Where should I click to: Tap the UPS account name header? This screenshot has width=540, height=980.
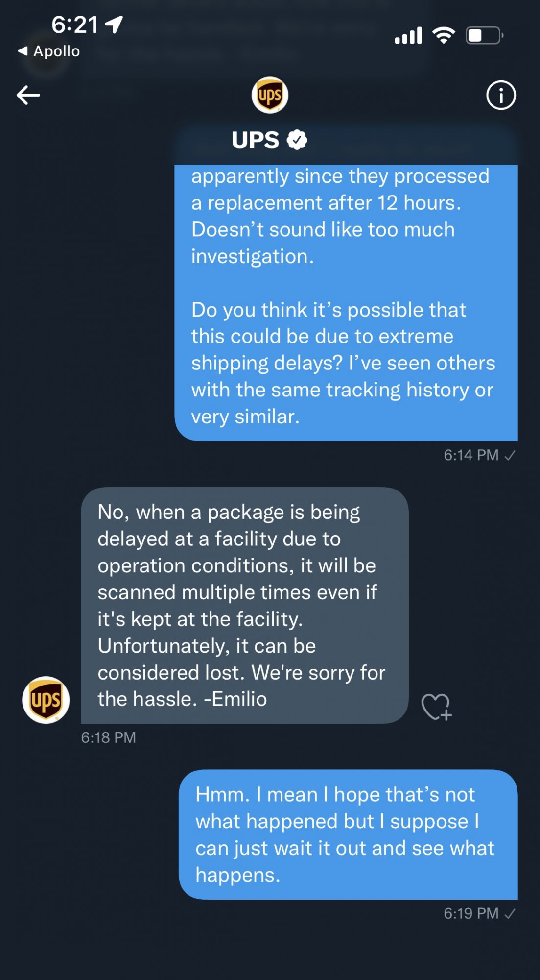[x=256, y=140]
